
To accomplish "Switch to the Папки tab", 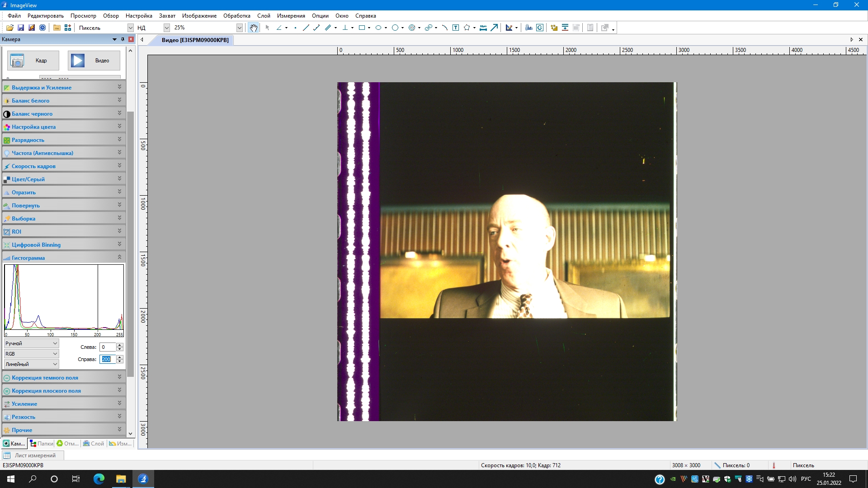I will (x=41, y=444).
